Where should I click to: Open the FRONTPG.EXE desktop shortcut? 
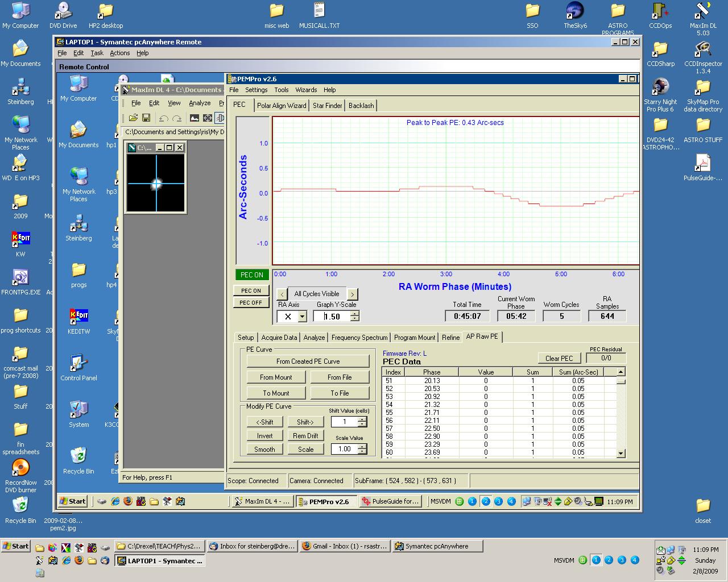click(x=20, y=281)
